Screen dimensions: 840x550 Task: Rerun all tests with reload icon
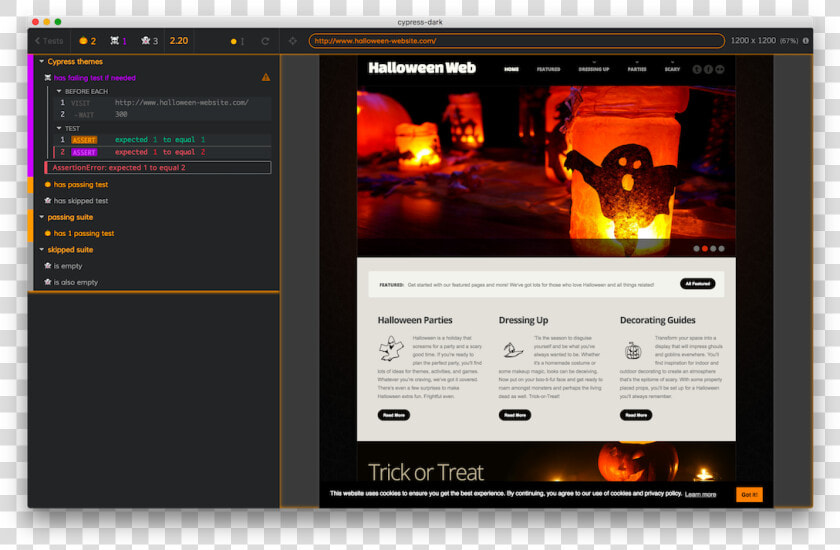(265, 41)
